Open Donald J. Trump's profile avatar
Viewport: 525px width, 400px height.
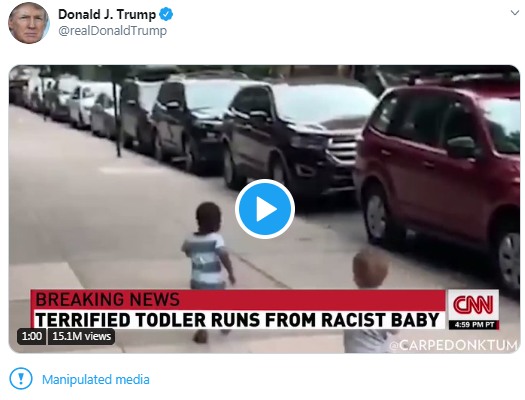click(x=28, y=23)
